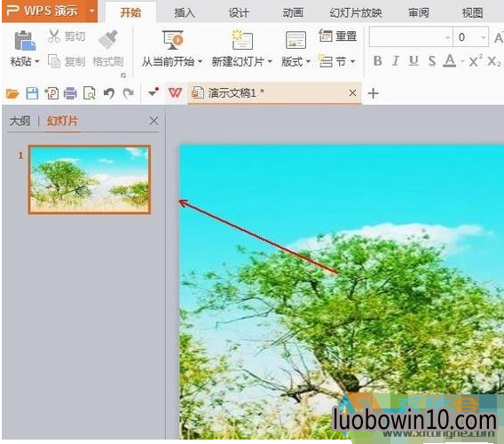504x444 pixels.
Task: Open print preview icon
Action: 90,93
